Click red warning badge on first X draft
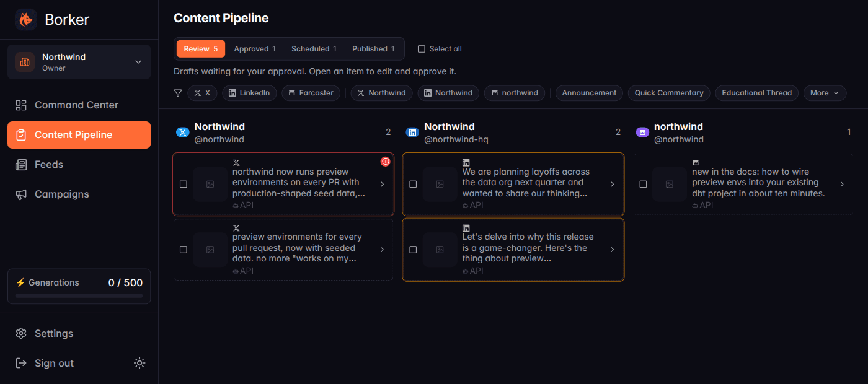The height and width of the screenshot is (384, 868). pos(385,162)
